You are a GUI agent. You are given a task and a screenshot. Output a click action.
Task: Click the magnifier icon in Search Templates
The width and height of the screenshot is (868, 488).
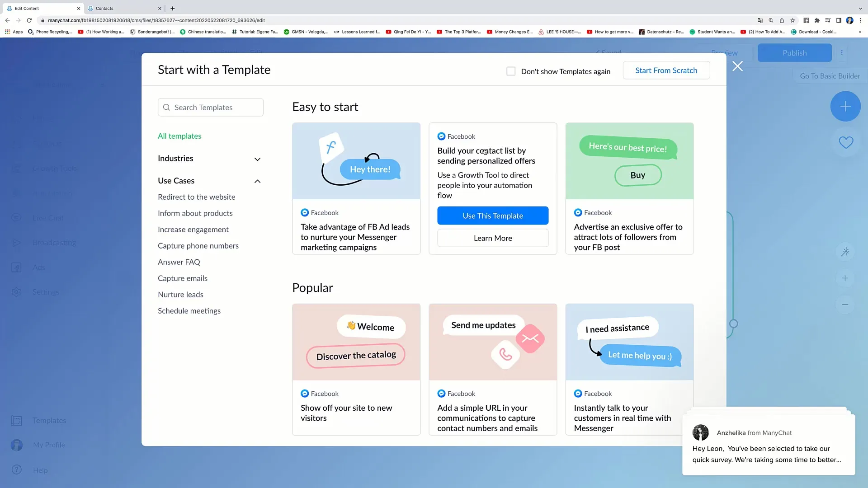point(166,108)
